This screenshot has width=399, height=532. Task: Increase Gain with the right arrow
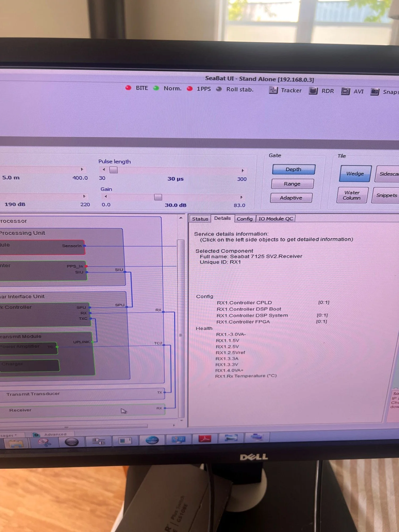tap(241, 197)
